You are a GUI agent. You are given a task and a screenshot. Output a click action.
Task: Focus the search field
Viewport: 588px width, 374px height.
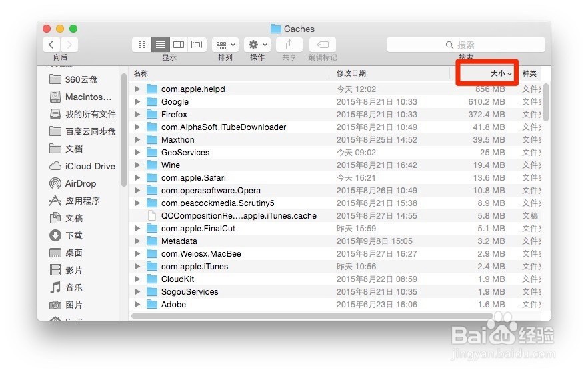pos(466,45)
